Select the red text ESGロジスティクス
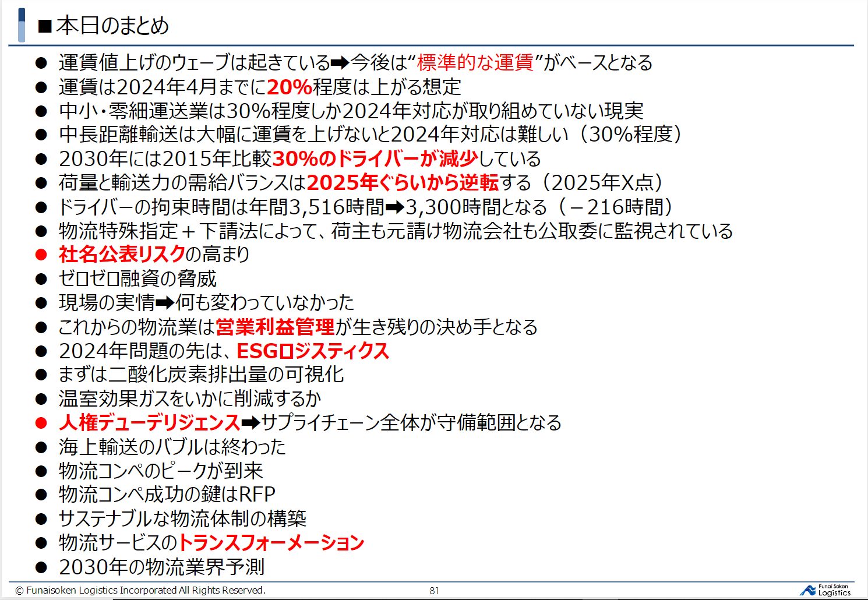 pyautogui.click(x=313, y=351)
